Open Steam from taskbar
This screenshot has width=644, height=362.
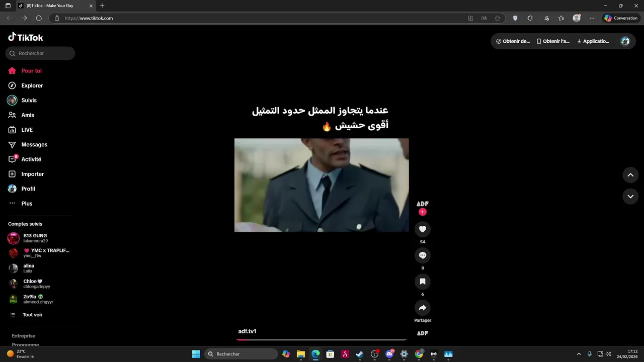(x=360, y=354)
